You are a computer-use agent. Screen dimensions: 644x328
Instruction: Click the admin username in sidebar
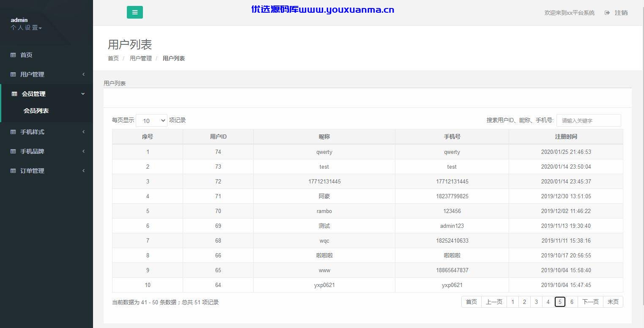tap(19, 20)
